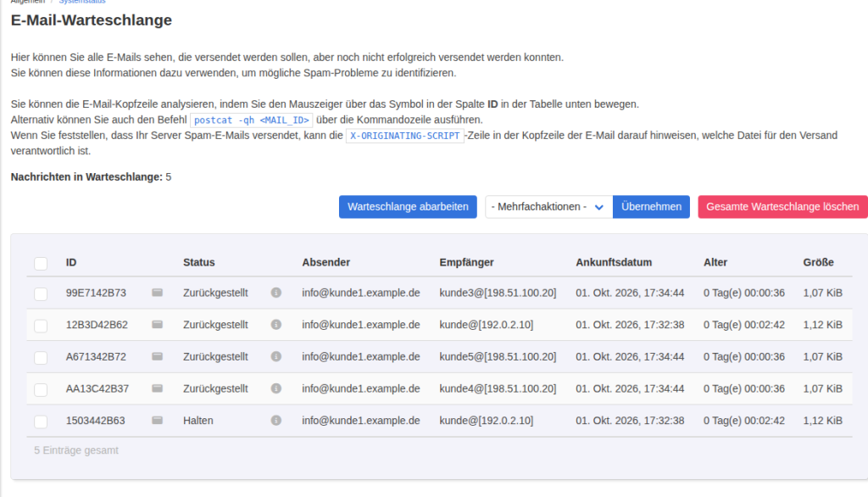Show status info icon for 12B3D42B62 row
The height and width of the screenshot is (497, 868).
point(276,325)
